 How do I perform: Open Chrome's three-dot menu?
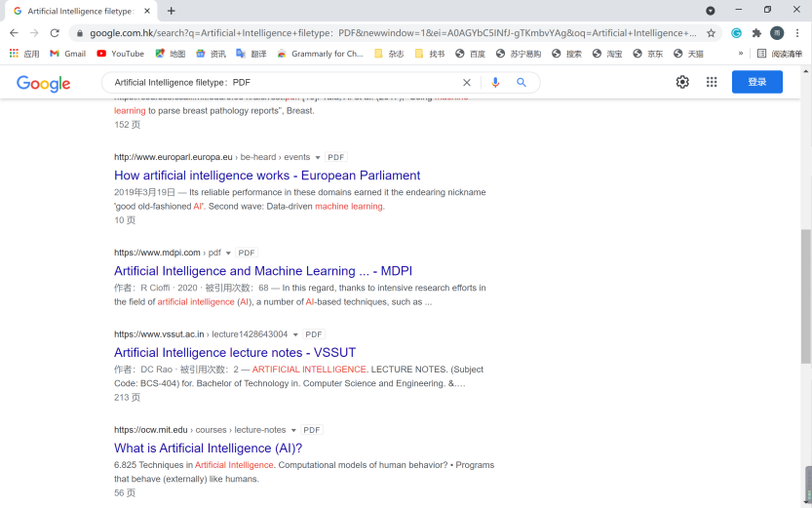(797, 33)
